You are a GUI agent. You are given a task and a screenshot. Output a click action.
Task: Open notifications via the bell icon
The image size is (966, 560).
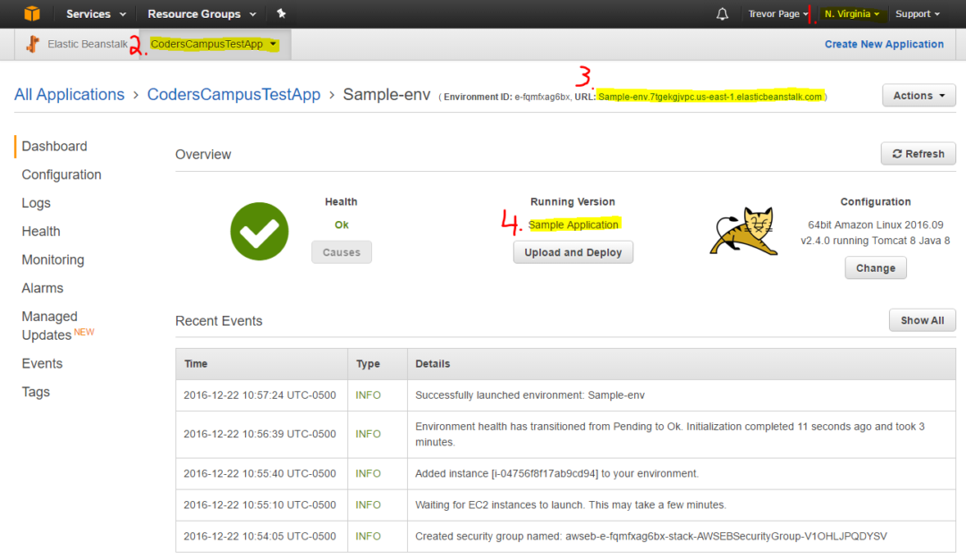click(x=722, y=13)
